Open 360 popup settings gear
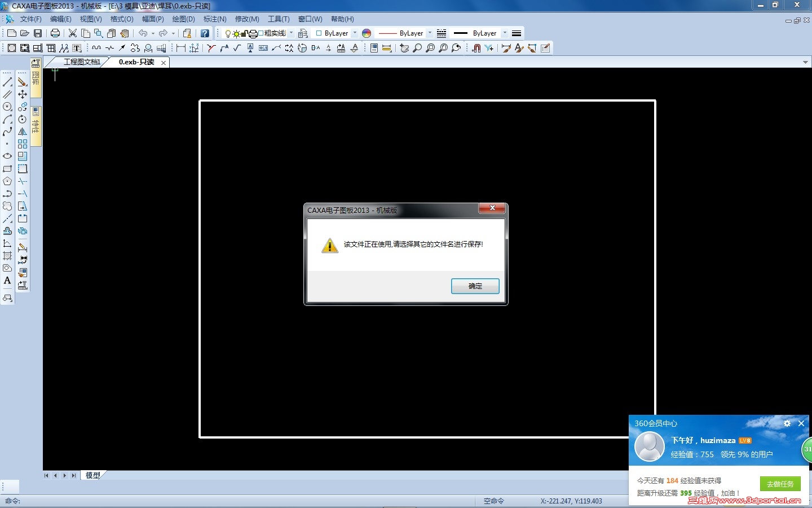 coord(787,423)
